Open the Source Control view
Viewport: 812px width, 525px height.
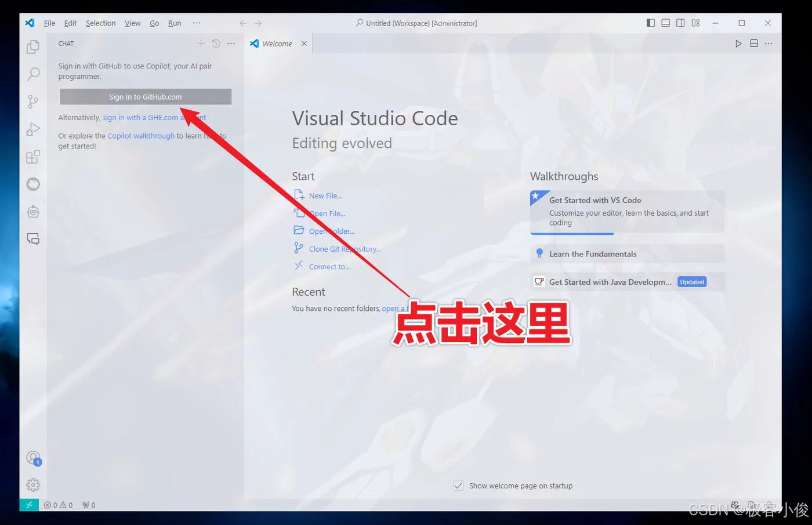[33, 102]
